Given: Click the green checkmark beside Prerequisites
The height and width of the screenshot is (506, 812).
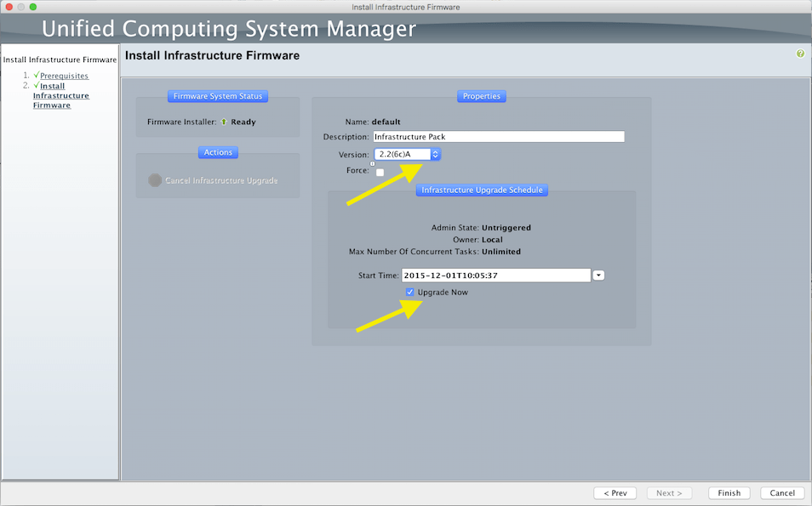Looking at the screenshot, I should coord(37,76).
